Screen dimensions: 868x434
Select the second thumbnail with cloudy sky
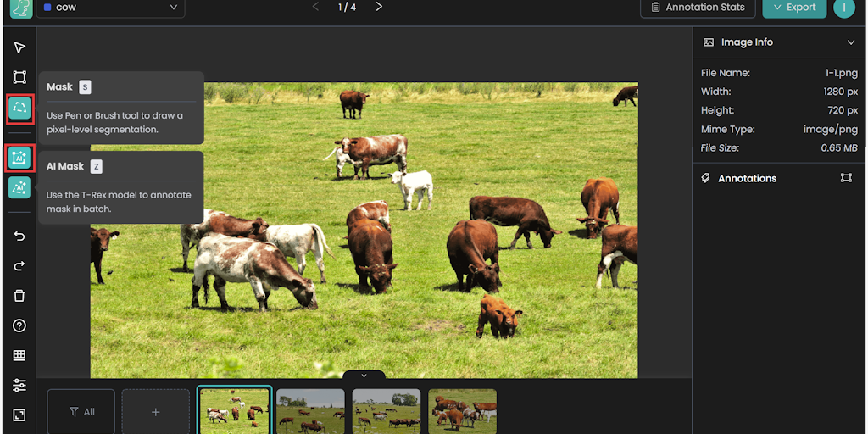point(310,411)
